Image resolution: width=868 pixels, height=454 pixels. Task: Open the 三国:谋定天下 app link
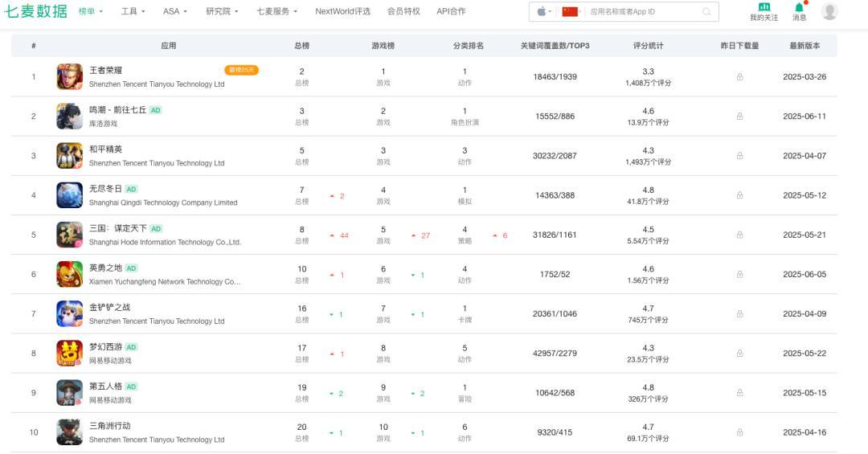[117, 228]
